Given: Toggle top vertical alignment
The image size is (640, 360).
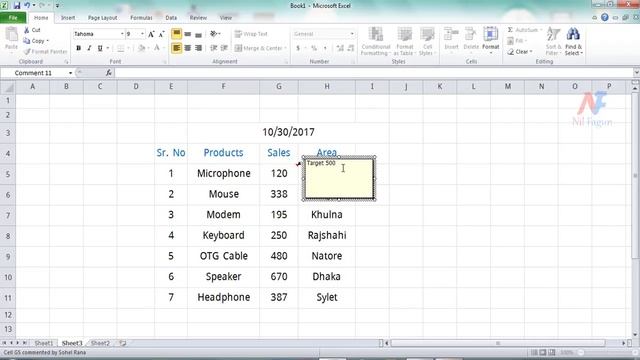Looking at the screenshot, I should [x=176, y=34].
